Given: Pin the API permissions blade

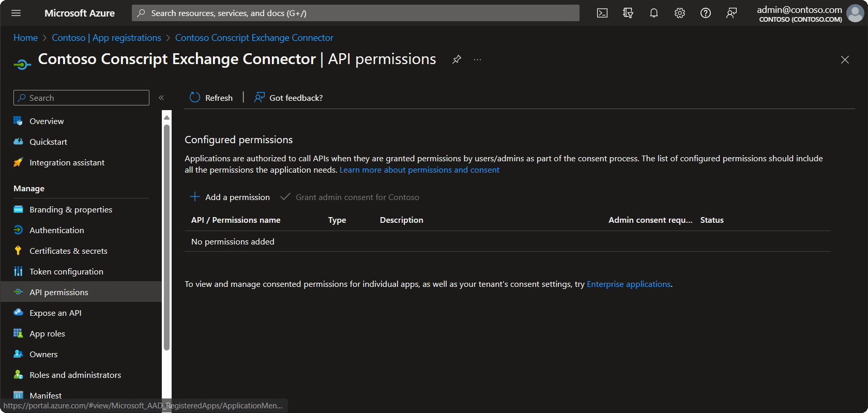Looking at the screenshot, I should tap(456, 59).
